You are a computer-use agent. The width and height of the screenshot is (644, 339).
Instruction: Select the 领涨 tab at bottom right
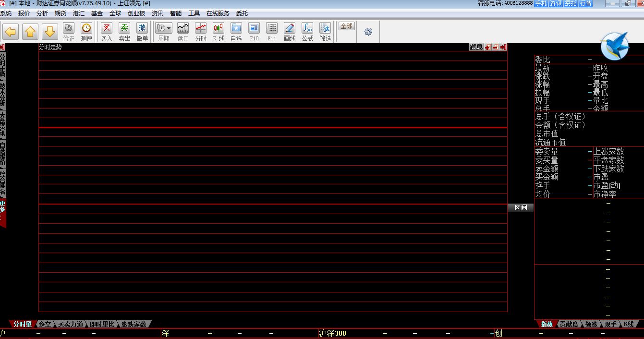point(591,324)
